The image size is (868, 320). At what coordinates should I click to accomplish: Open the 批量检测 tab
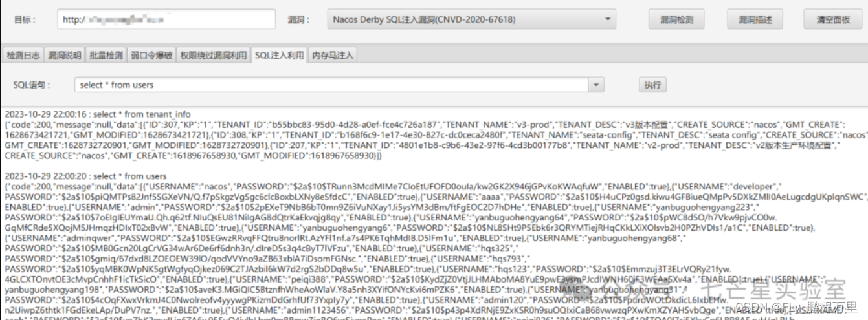pos(106,56)
